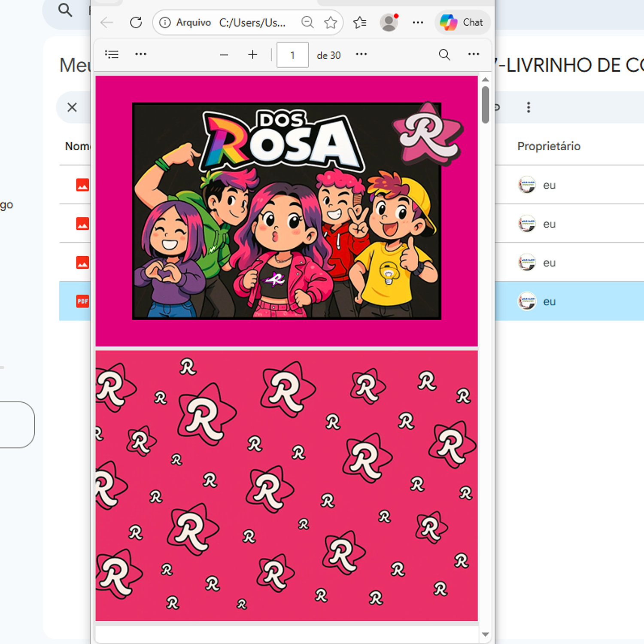Open the browser settings dropdown
The height and width of the screenshot is (644, 644).
click(417, 22)
